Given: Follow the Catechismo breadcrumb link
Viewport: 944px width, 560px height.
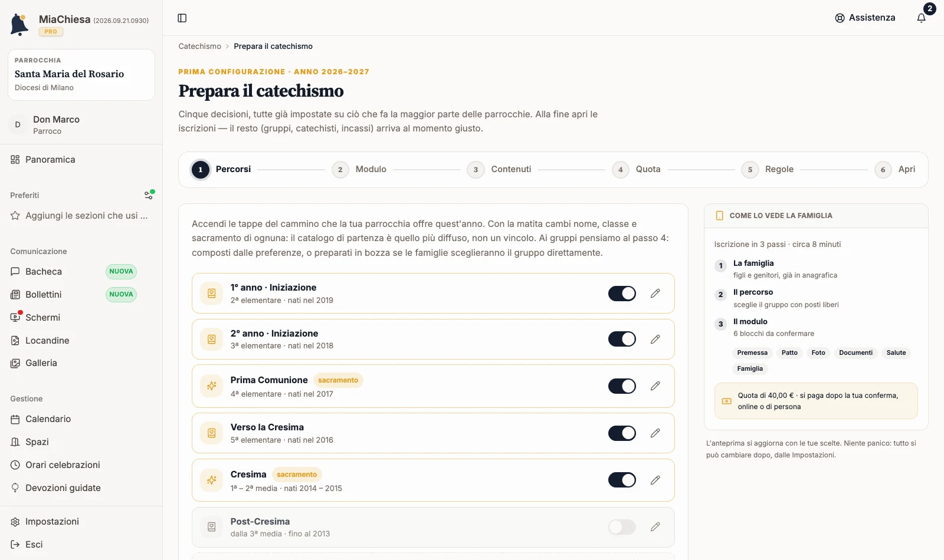Looking at the screenshot, I should tap(200, 47).
